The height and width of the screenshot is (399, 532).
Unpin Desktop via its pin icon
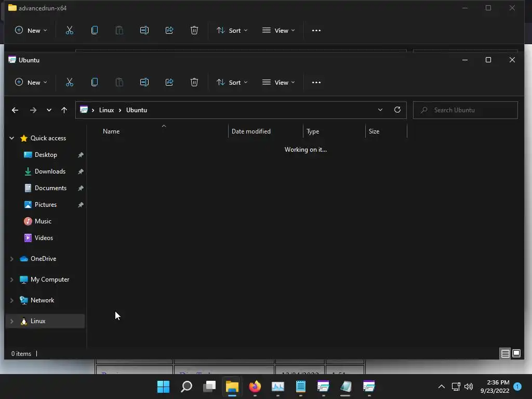[x=81, y=155]
